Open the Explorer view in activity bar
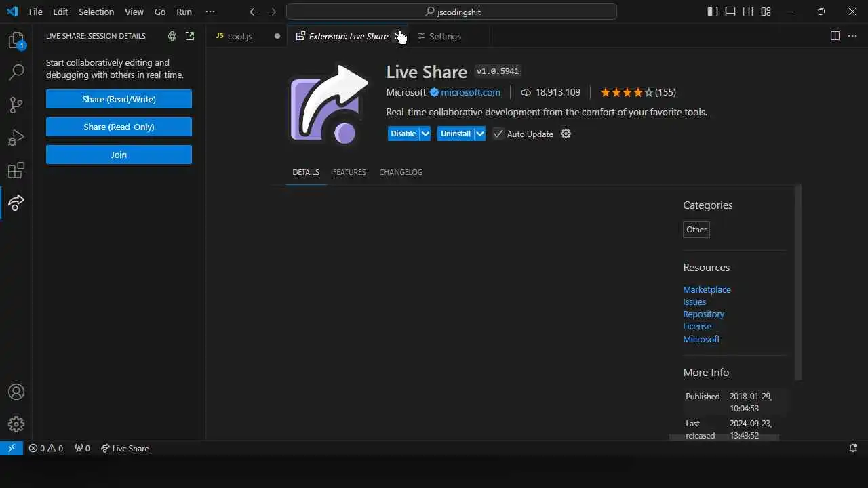 (16, 41)
